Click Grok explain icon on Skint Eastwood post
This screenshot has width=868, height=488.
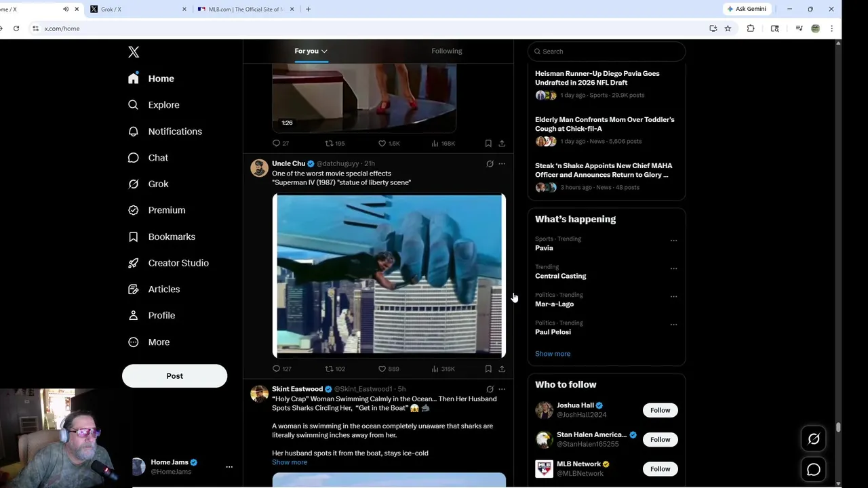coord(490,389)
